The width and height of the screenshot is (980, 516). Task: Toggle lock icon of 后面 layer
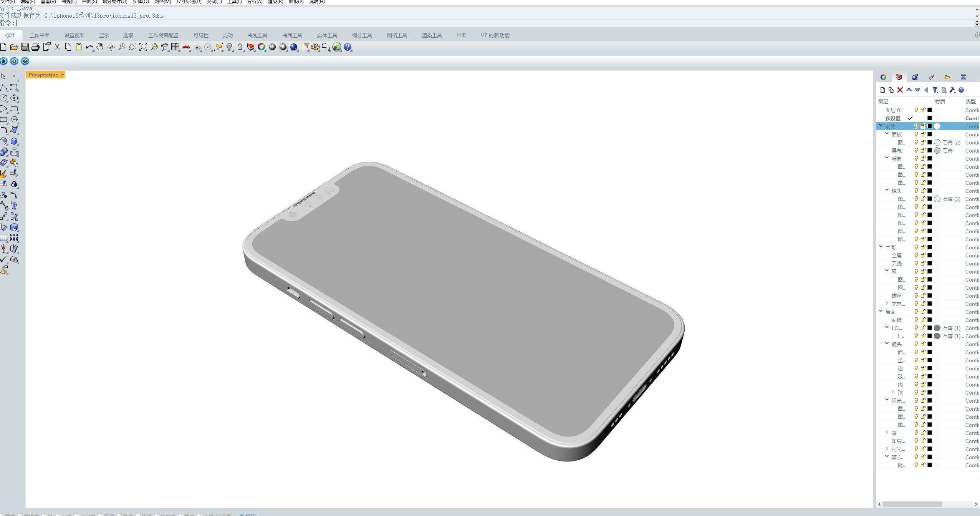[923, 312]
